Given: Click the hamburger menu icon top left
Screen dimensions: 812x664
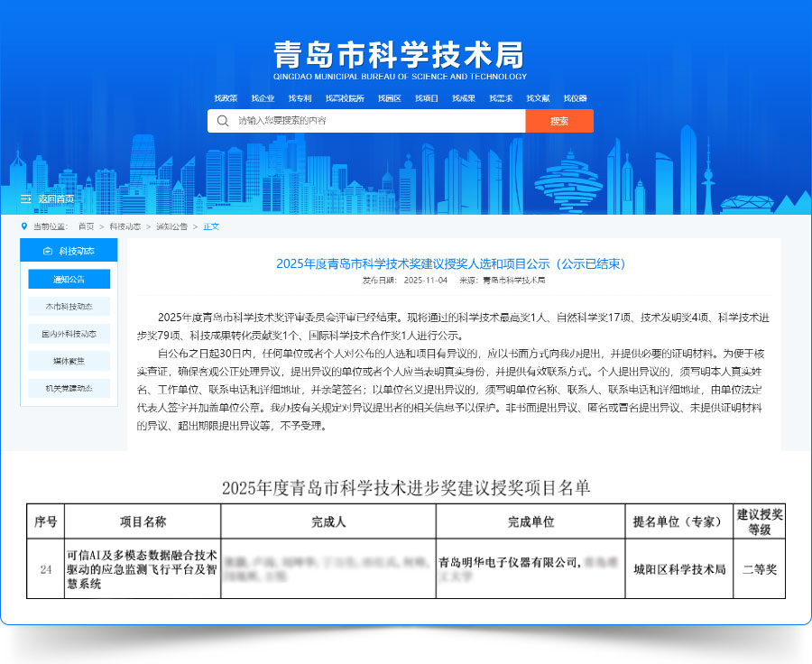Looking at the screenshot, I should 26,199.
